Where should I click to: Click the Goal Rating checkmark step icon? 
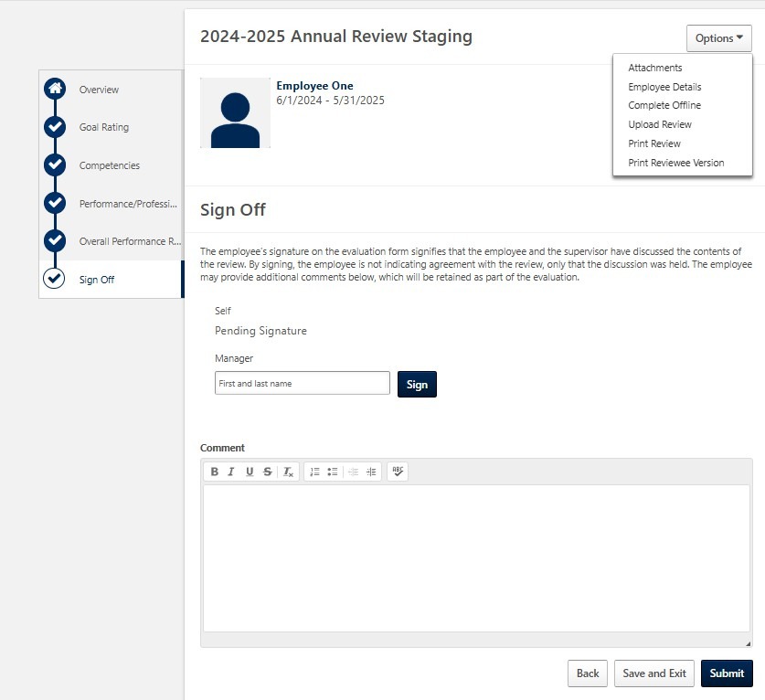click(x=55, y=127)
